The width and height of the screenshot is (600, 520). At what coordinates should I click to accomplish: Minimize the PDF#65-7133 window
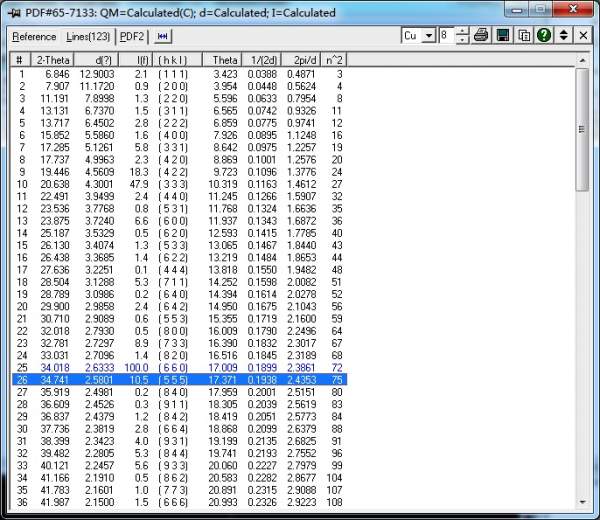(517, 10)
